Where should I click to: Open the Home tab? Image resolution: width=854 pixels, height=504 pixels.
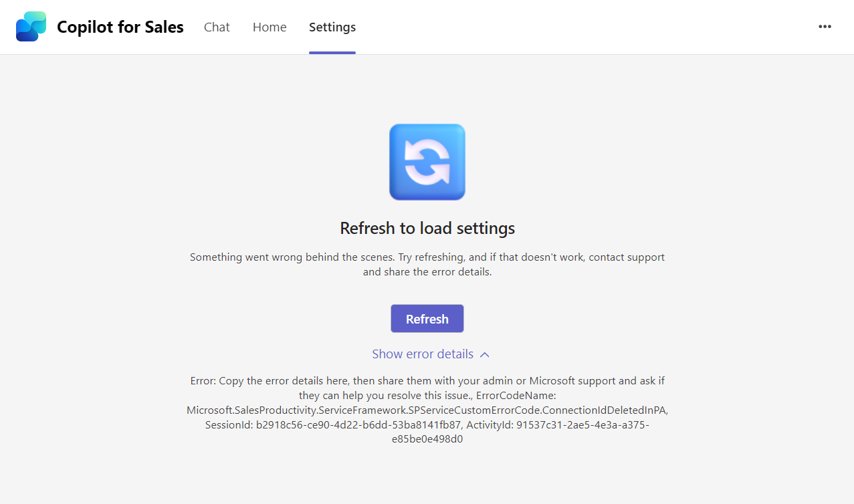(269, 27)
